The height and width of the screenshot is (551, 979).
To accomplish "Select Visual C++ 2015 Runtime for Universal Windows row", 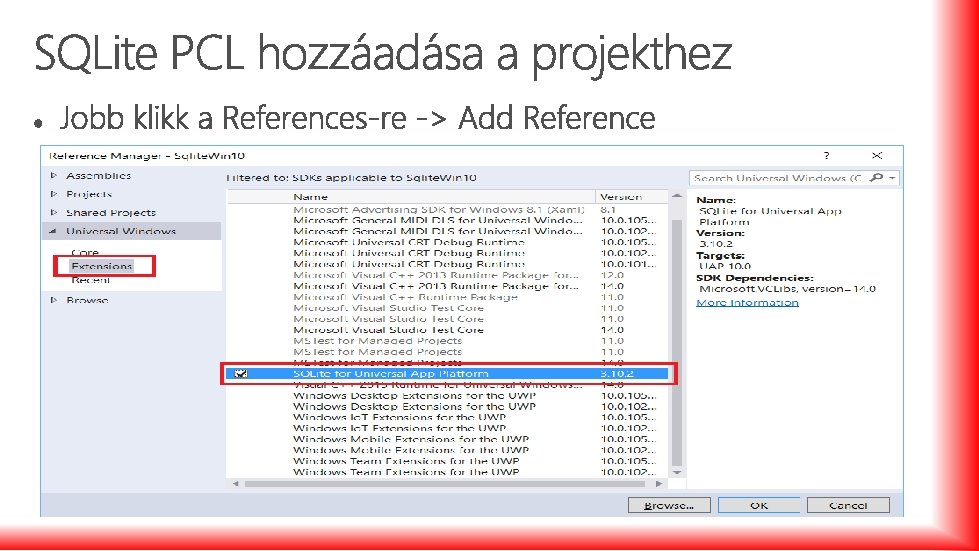I will click(x=447, y=384).
